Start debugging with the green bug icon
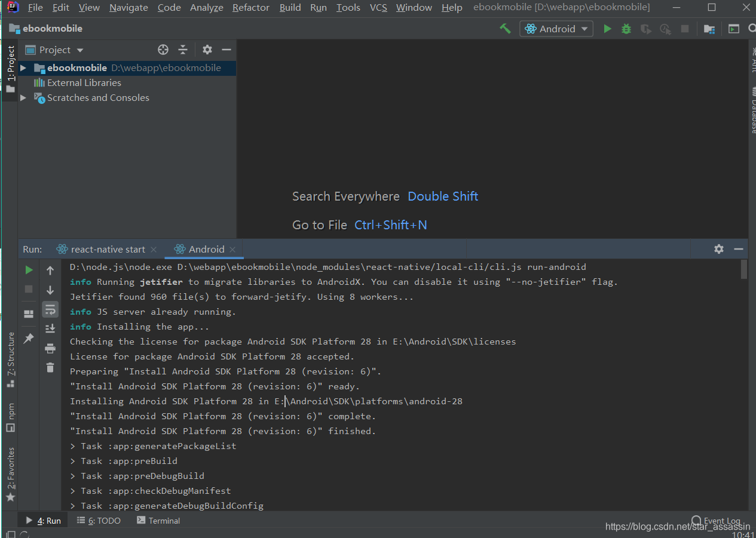The image size is (756, 538). coord(626,29)
